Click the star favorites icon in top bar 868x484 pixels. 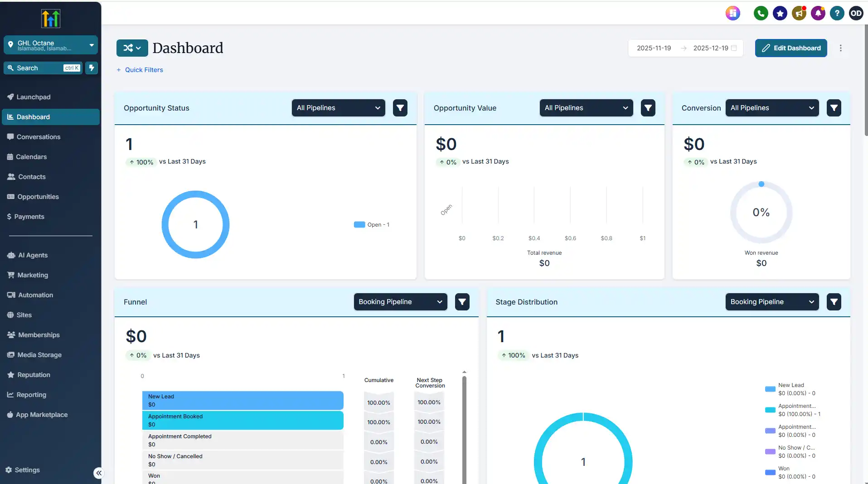[x=780, y=13]
